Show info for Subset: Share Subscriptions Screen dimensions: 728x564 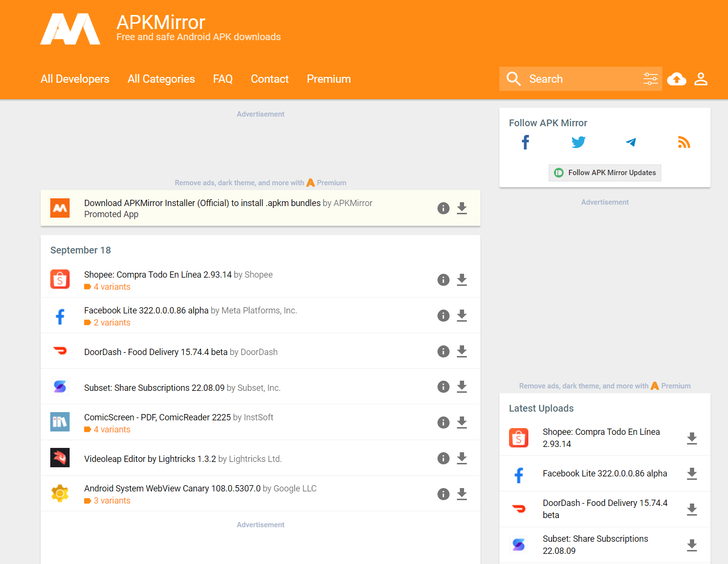[443, 386]
